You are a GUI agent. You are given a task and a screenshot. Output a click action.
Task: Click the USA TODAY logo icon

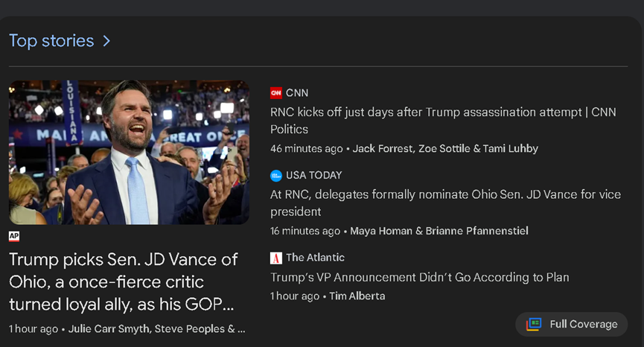(x=276, y=176)
